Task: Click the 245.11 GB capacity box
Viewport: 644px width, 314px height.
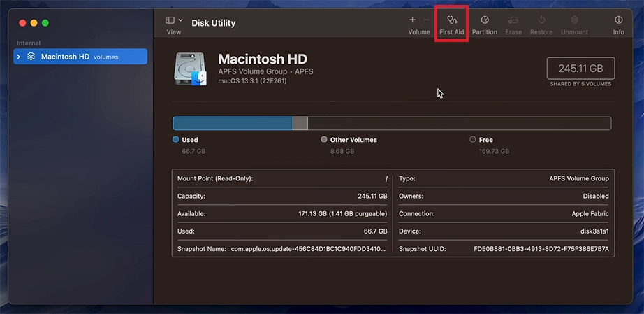Action: (x=580, y=69)
